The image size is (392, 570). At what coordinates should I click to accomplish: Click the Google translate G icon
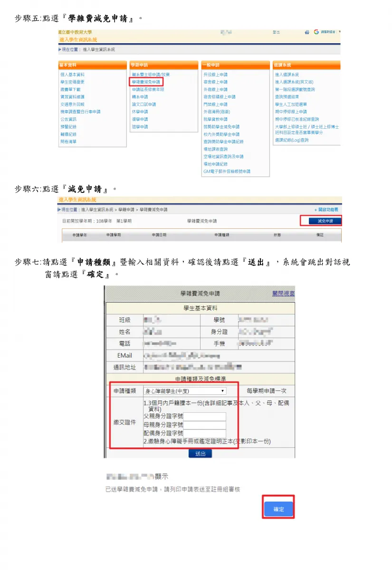click(x=316, y=32)
